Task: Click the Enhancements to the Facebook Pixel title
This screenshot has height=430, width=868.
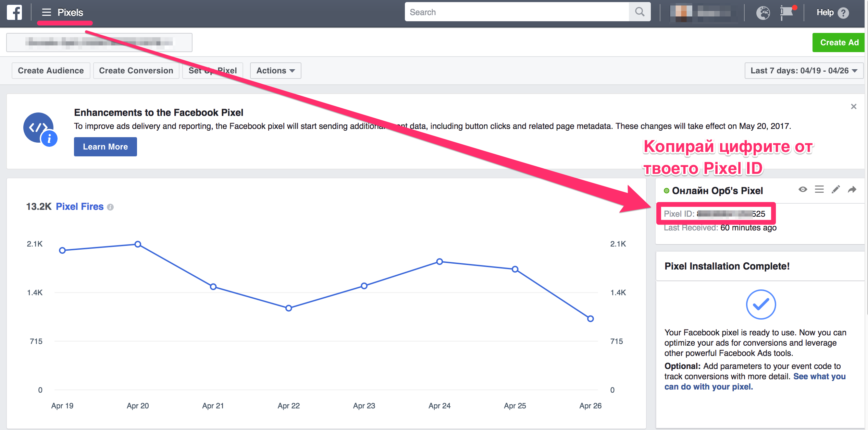Action: click(159, 112)
